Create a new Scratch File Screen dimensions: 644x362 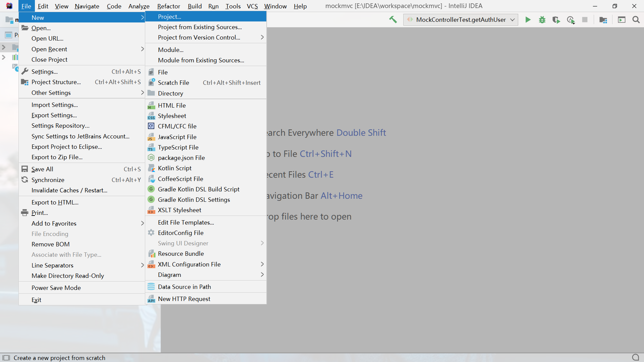[206, 82]
